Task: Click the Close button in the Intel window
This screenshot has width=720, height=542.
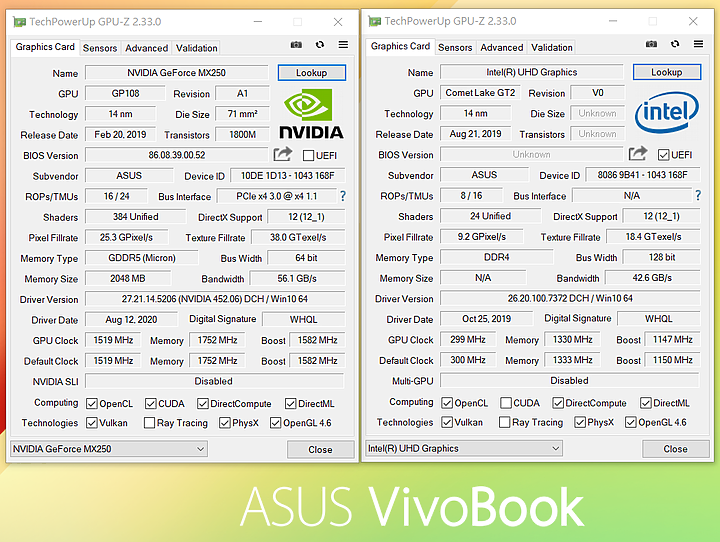Action: click(x=675, y=448)
